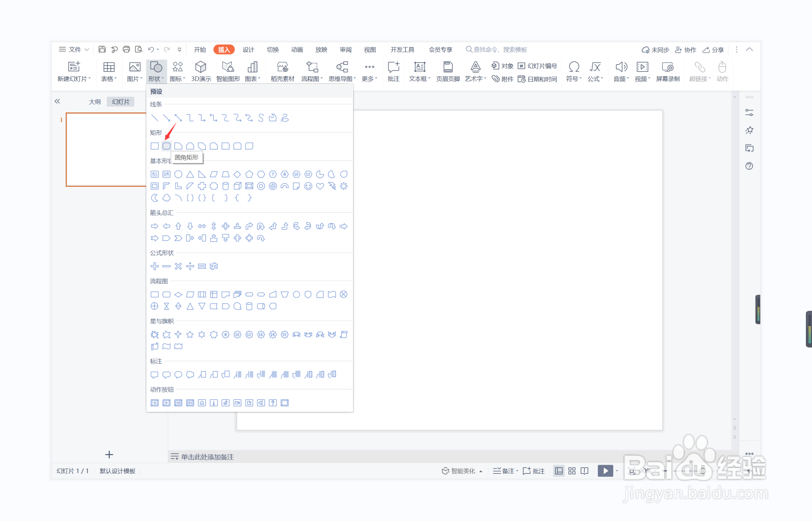
Task: Toggle reading view mode
Action: pyautogui.click(x=585, y=471)
